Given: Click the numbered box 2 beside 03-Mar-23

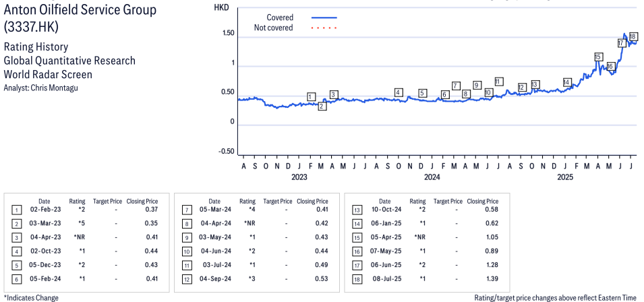Looking at the screenshot, I should [16, 224].
